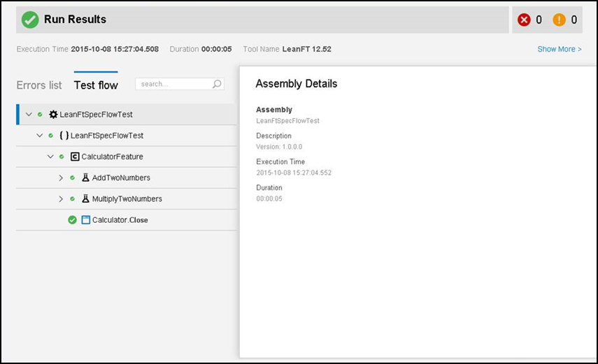Click the search magnifier icon
Screen dimensions: 598x364
[x=217, y=84]
